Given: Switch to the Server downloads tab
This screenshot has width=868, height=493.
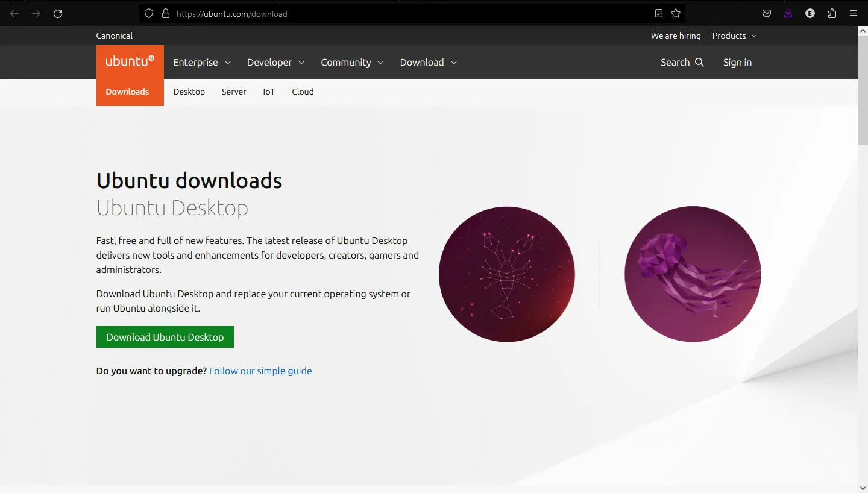Looking at the screenshot, I should pyautogui.click(x=234, y=92).
